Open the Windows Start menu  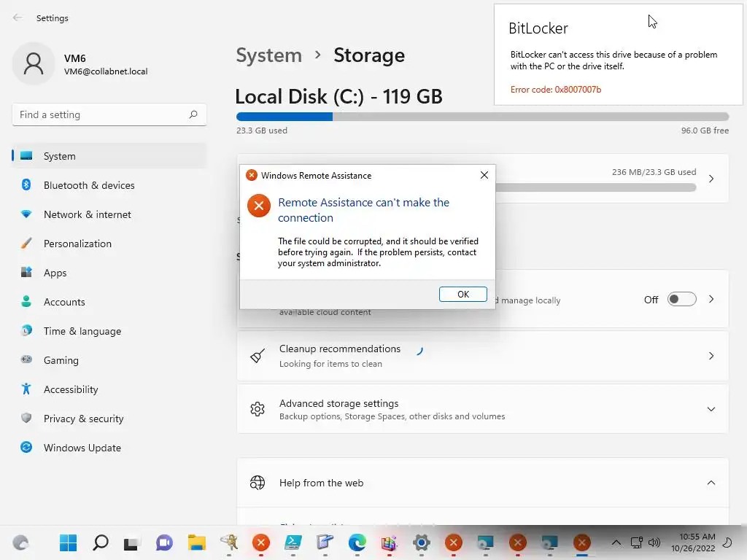point(69,542)
